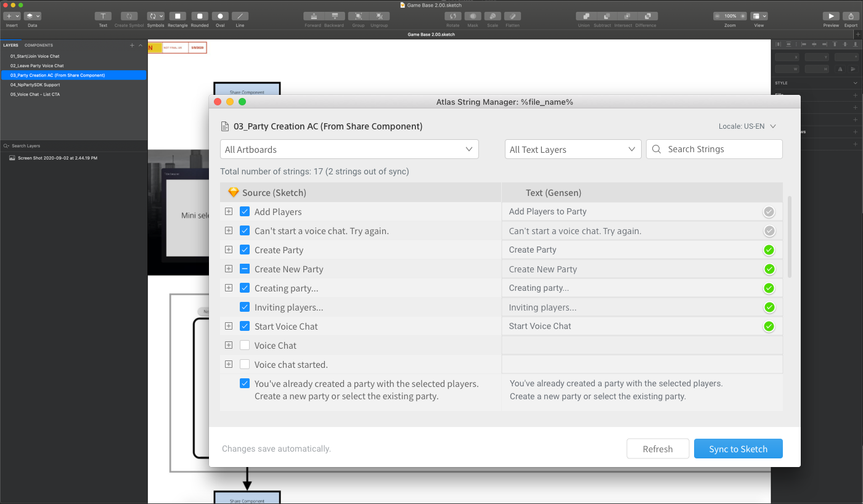This screenshot has height=504, width=863.
Task: Toggle the Create New Party mixed checkbox
Action: [x=245, y=269]
